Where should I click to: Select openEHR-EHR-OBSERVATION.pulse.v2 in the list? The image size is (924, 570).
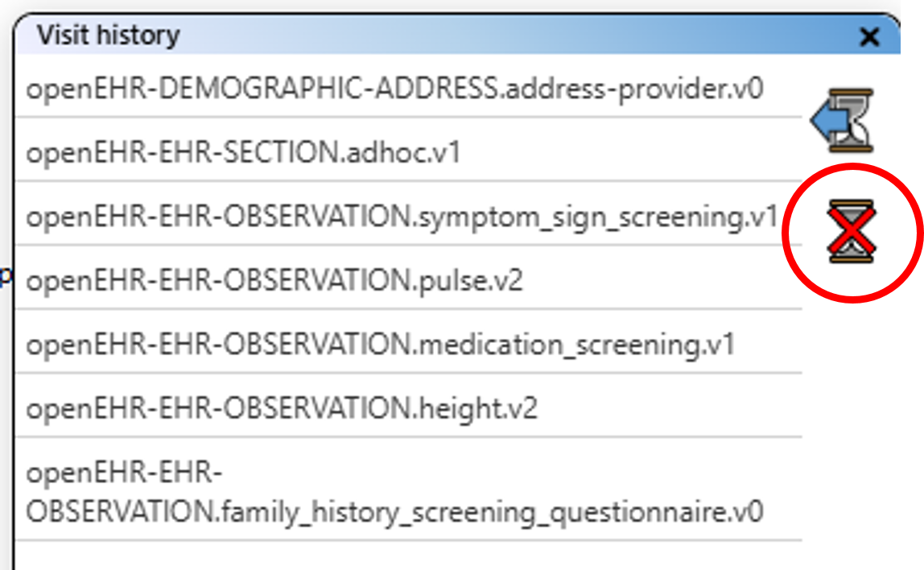pos(274,281)
